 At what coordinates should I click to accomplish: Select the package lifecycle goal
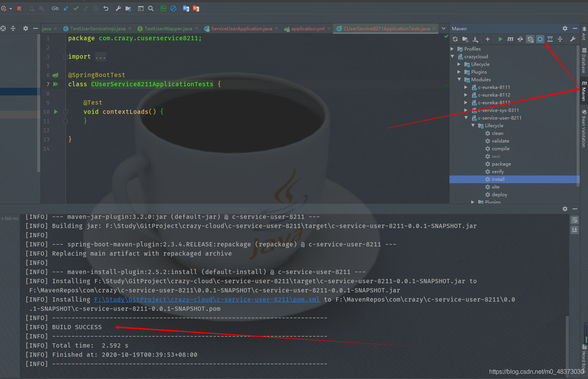[501, 164]
